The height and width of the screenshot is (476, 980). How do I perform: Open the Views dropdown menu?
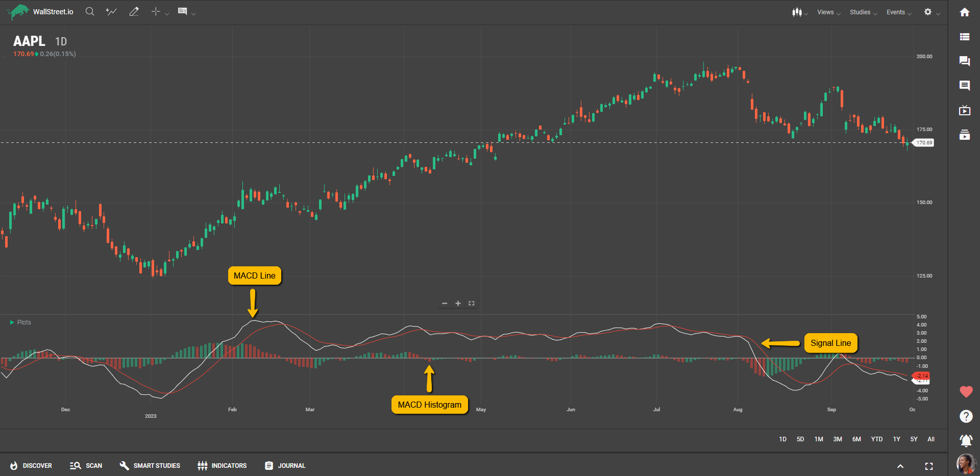tap(828, 12)
